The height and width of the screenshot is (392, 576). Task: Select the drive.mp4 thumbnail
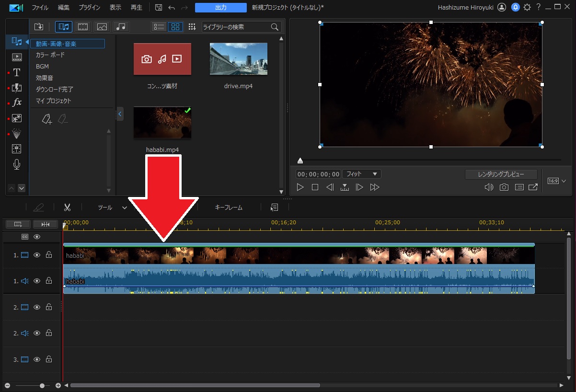tap(238, 59)
